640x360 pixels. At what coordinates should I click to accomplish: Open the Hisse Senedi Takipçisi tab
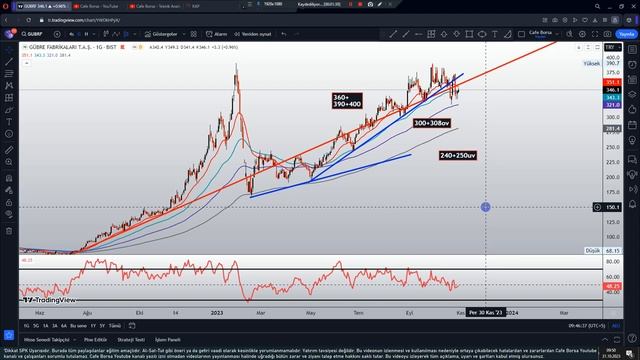click(47, 340)
